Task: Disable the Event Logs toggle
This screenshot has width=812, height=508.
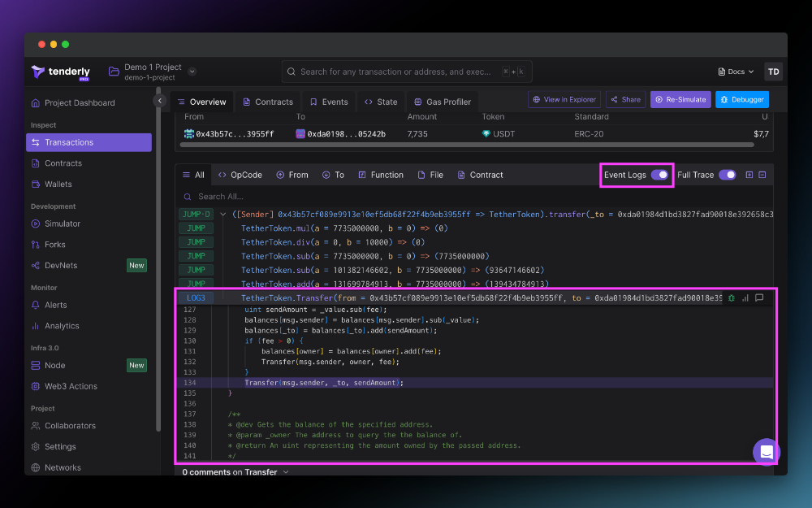Action: (659, 175)
